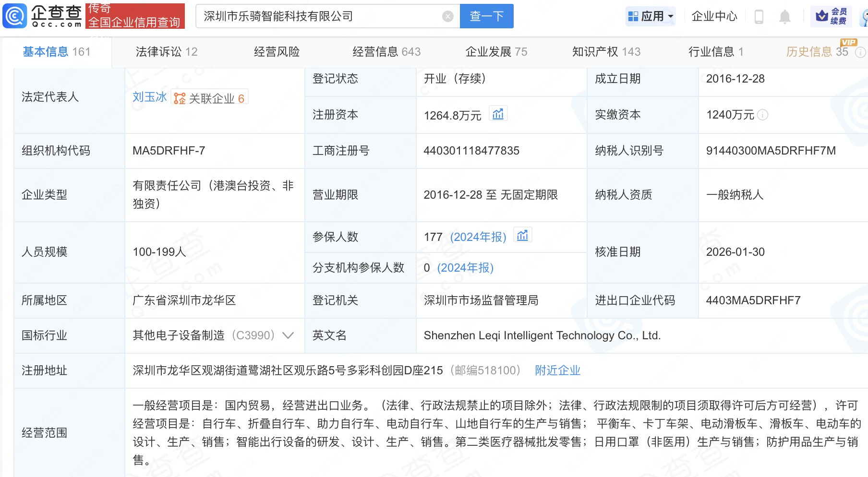Screen dimensions: 868x477
Task: Open 会员续费 membership renewal
Action: (831, 15)
